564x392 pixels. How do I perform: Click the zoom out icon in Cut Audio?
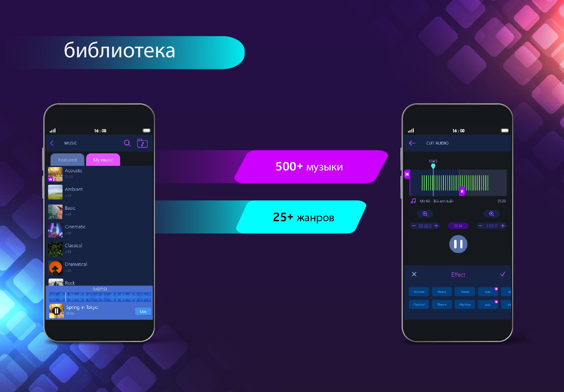424,214
